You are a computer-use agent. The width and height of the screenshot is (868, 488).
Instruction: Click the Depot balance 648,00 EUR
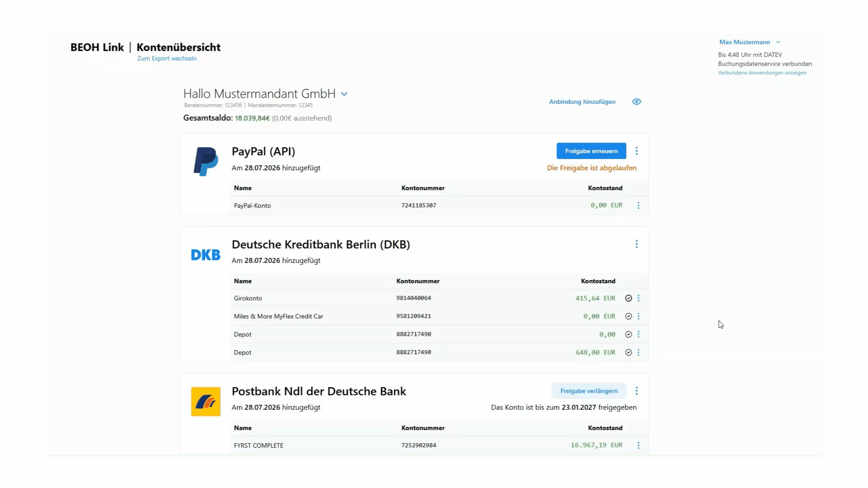click(x=595, y=352)
